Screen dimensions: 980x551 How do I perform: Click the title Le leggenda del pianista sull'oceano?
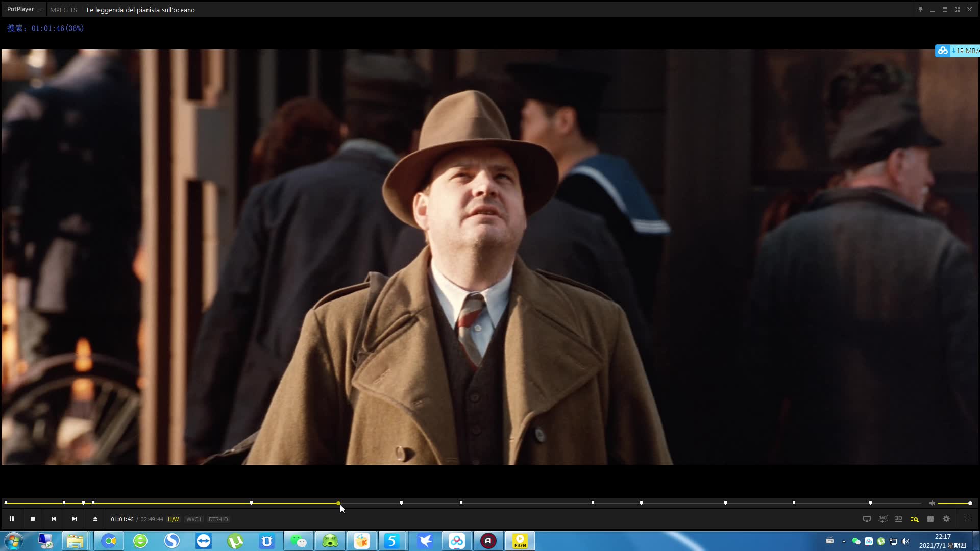(x=141, y=10)
